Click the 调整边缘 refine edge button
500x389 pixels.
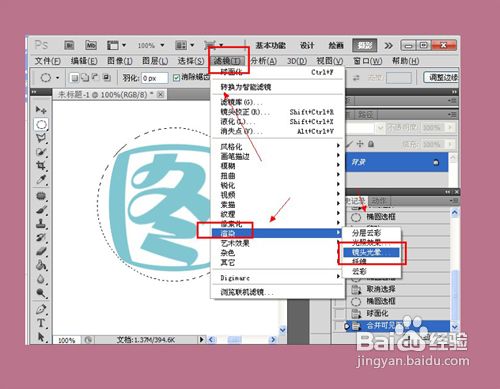tap(441, 77)
